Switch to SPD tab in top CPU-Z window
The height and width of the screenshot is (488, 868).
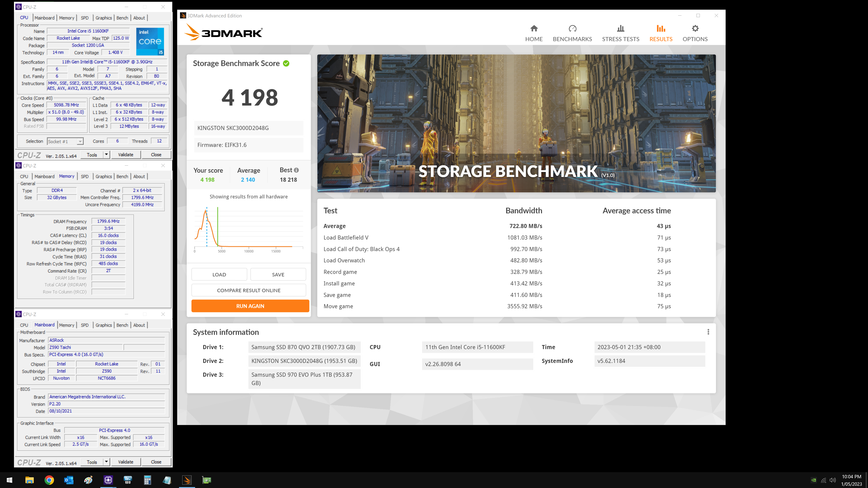[x=85, y=18]
